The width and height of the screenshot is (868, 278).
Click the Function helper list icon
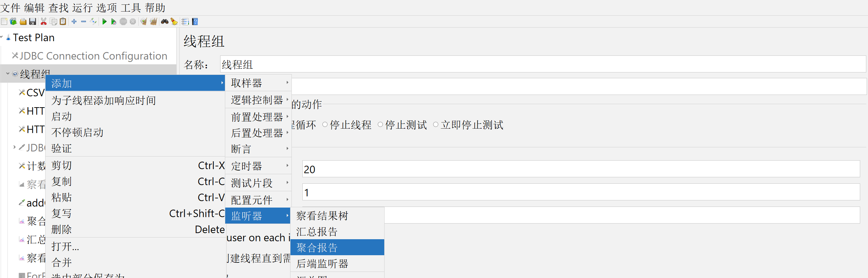(x=185, y=22)
